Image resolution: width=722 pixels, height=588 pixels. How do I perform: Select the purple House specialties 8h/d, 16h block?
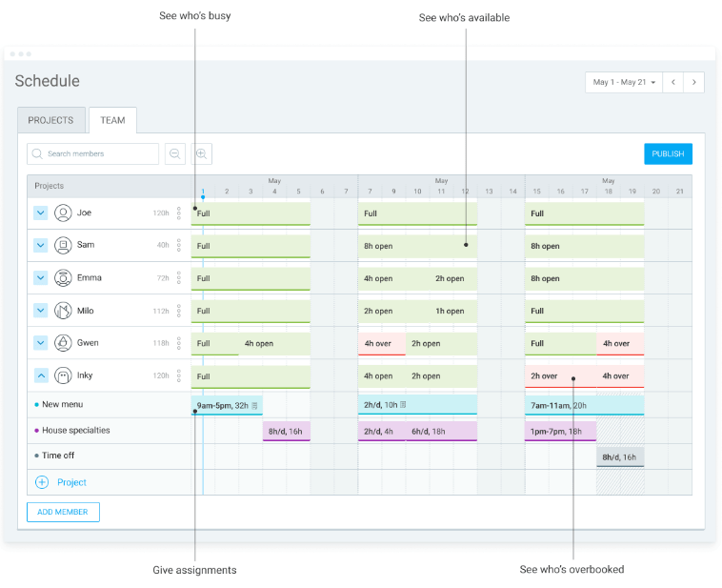(286, 431)
